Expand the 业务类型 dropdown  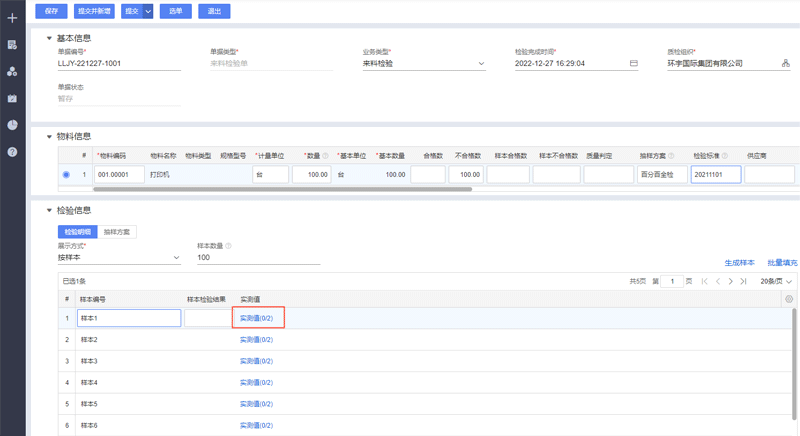[x=481, y=63]
